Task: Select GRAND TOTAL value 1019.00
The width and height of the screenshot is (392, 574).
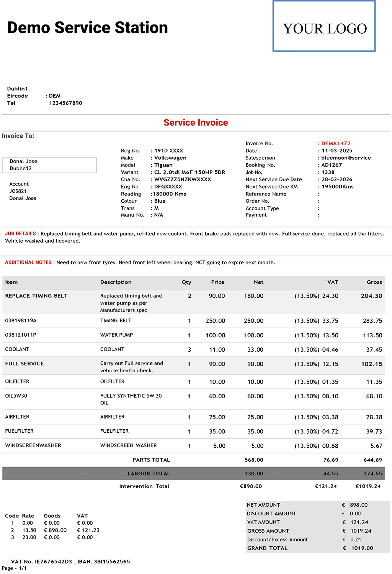Action: click(362, 548)
